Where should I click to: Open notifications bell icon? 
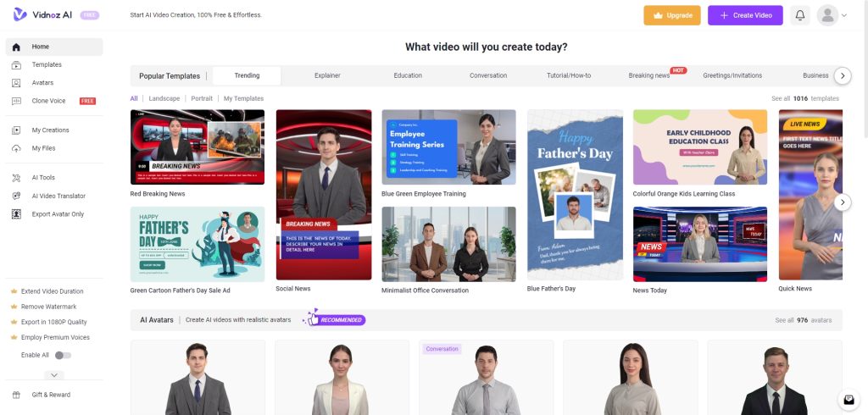tap(800, 15)
